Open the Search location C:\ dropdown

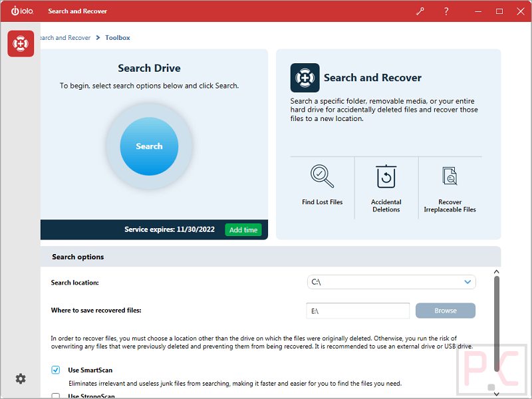[x=392, y=282]
